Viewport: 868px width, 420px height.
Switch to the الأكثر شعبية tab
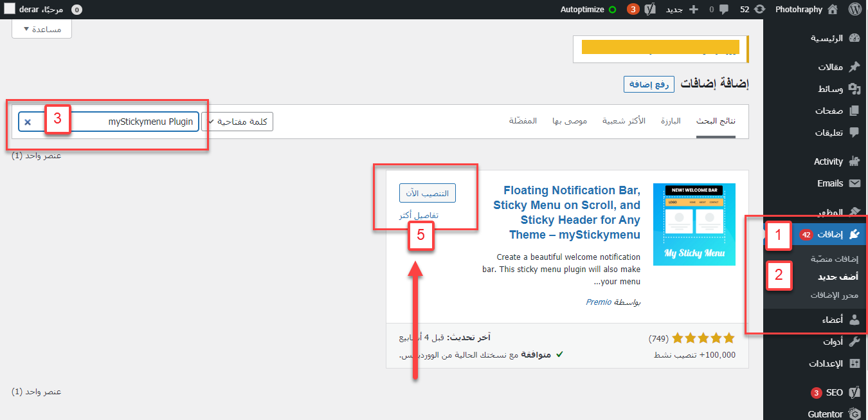tap(624, 121)
